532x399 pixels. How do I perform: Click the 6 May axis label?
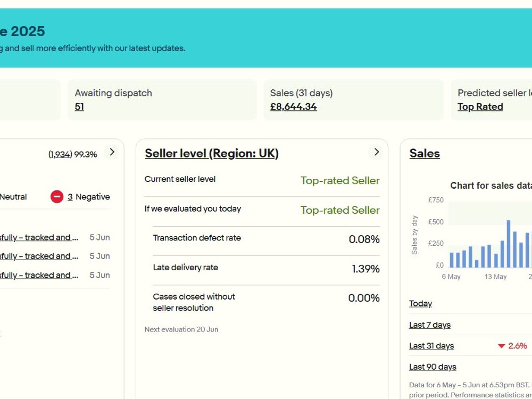pos(451,277)
